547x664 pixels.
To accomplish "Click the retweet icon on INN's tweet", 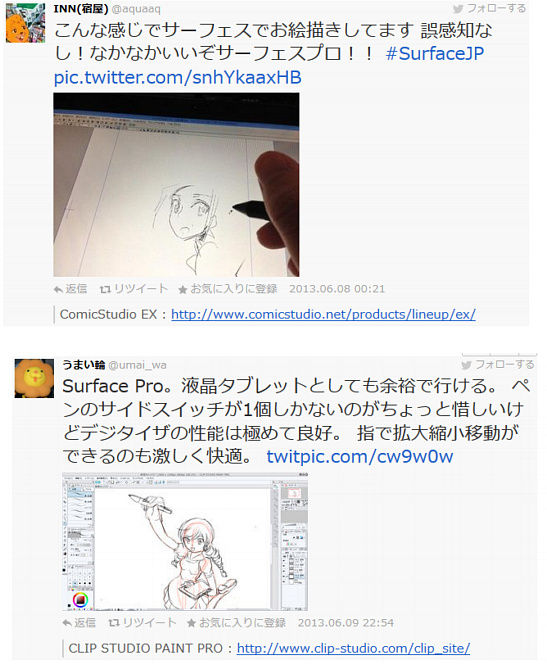I will click(x=105, y=290).
